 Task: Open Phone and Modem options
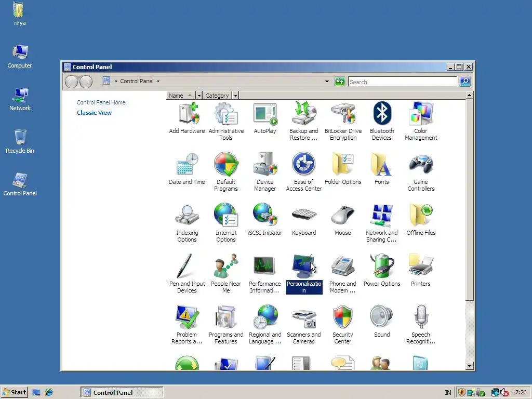click(x=343, y=274)
